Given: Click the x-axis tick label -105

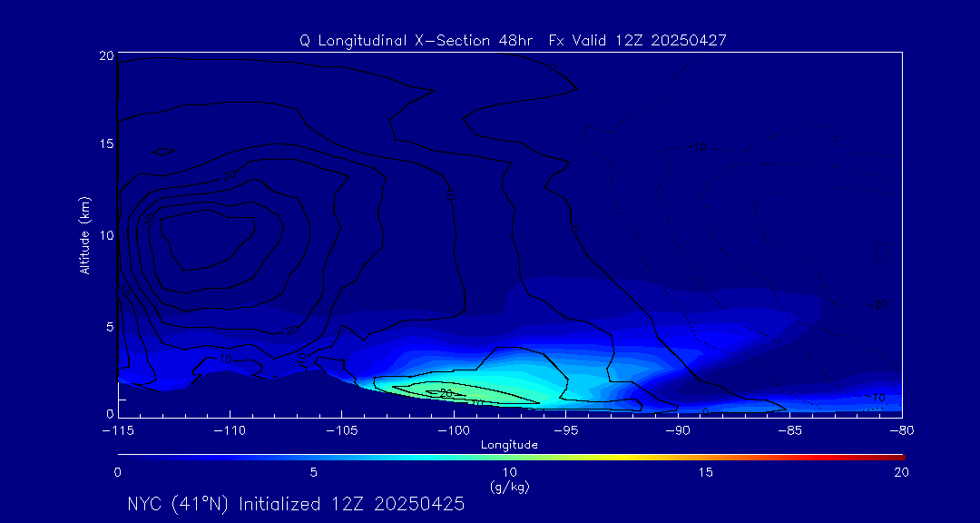Looking at the screenshot, I should (342, 431).
